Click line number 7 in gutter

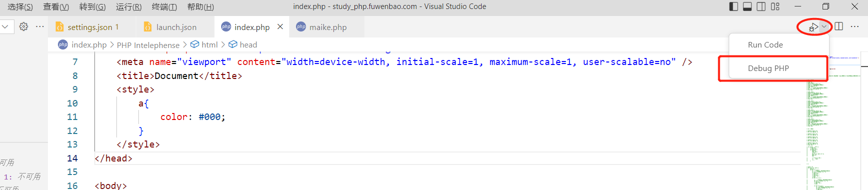75,62
